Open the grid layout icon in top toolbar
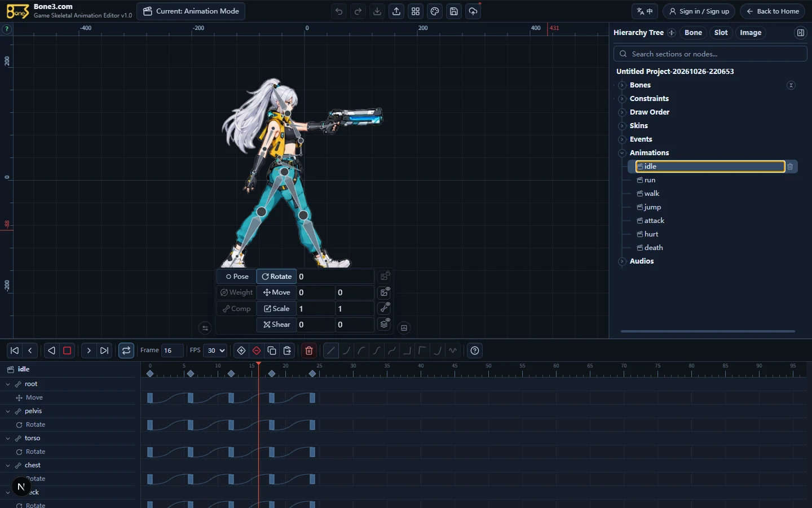Image resolution: width=812 pixels, height=508 pixels. (416, 11)
